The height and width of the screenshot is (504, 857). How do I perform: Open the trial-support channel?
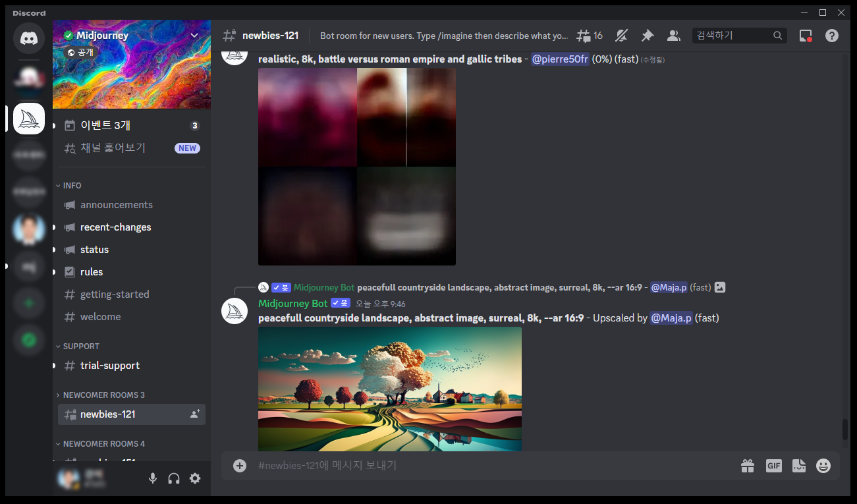tap(132, 366)
